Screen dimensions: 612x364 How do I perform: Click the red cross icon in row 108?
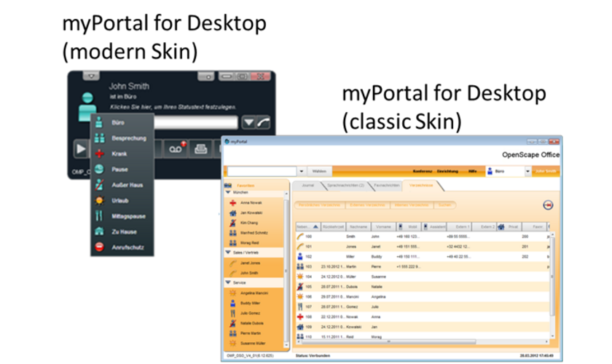pyautogui.click(x=299, y=317)
